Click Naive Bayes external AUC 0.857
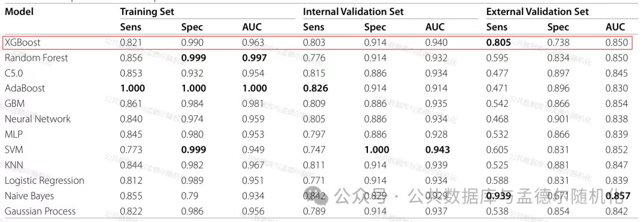This screenshot has width=644, height=222. (x=618, y=196)
